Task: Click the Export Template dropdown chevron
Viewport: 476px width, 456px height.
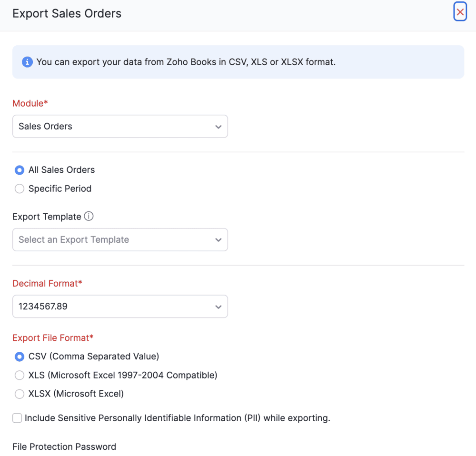Action: [218, 239]
